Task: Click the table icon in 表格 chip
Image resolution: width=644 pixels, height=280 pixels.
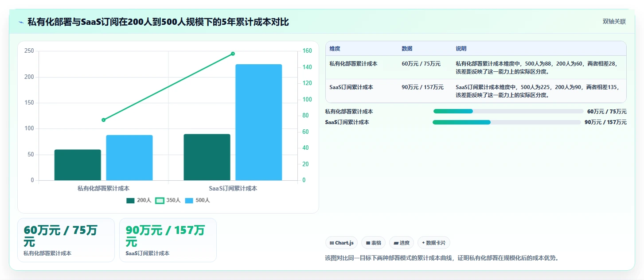Action: click(368, 243)
